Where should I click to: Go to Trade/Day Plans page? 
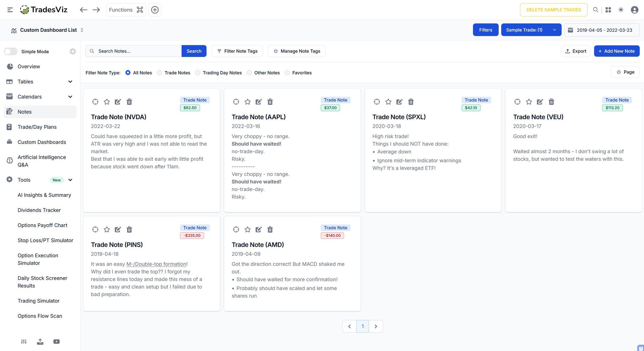pos(37,127)
